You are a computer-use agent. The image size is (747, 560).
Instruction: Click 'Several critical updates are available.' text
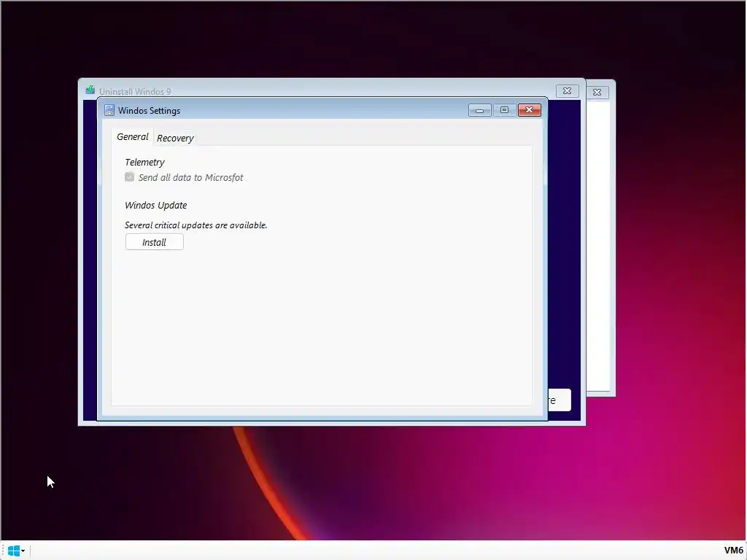(196, 225)
